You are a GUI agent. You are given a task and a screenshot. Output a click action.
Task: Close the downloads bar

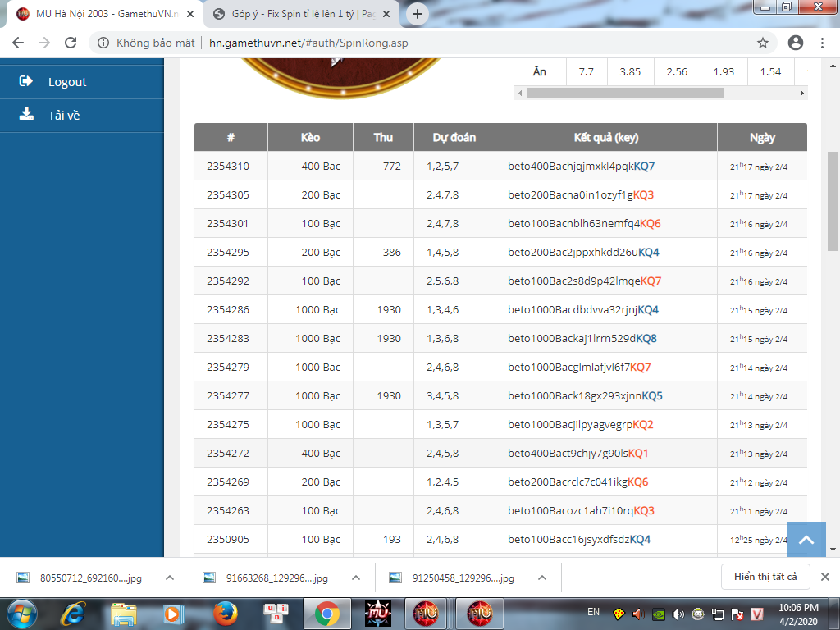click(825, 577)
